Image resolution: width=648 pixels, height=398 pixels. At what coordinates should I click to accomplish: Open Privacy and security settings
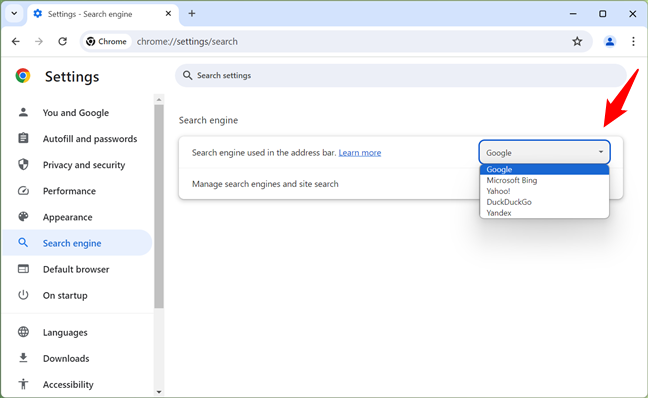coord(77,164)
